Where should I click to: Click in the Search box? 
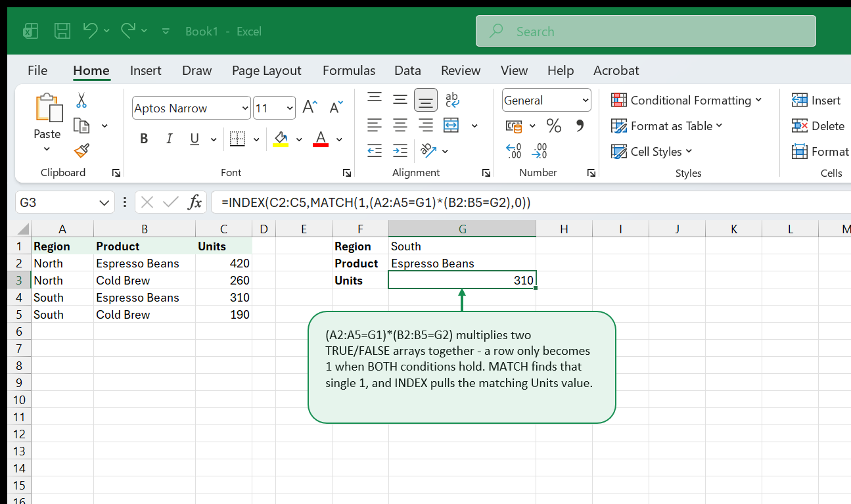[x=646, y=31]
